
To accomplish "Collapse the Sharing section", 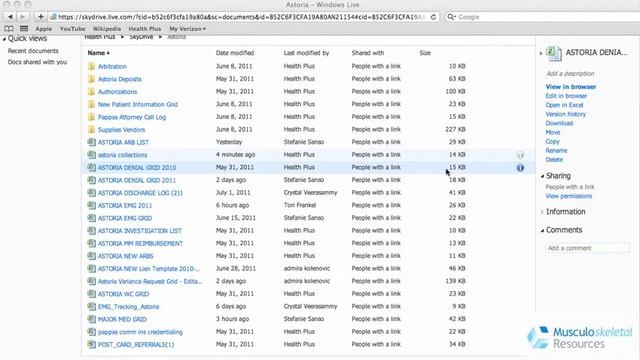I will pyautogui.click(x=542, y=176).
